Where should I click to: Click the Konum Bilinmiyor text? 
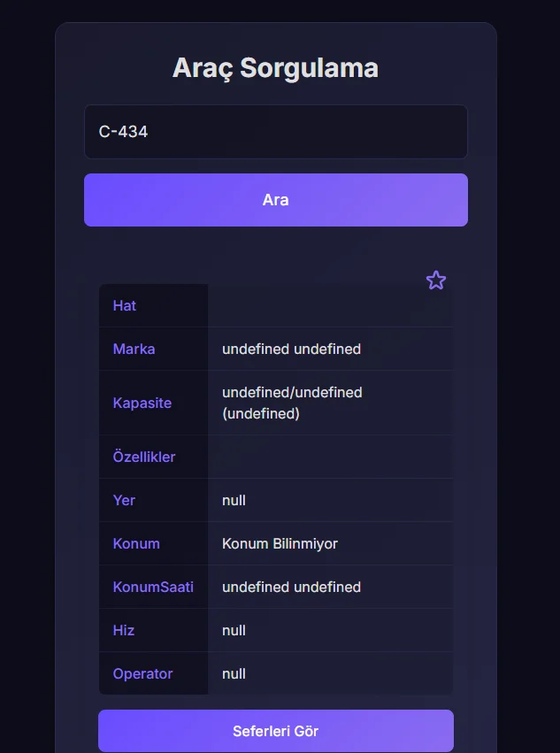280,543
